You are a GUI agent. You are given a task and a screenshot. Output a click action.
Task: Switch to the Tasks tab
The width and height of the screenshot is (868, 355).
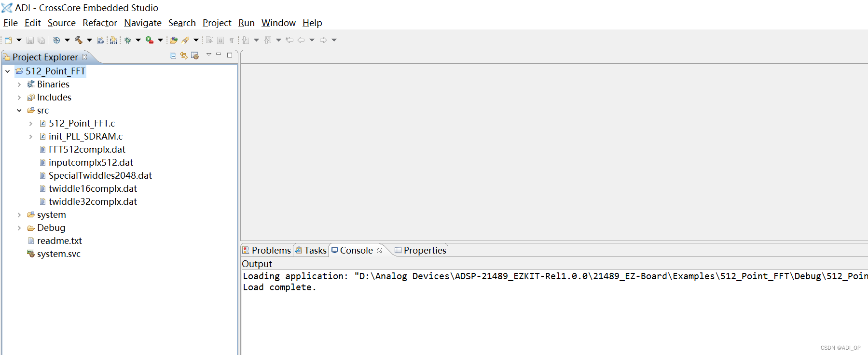click(x=311, y=250)
